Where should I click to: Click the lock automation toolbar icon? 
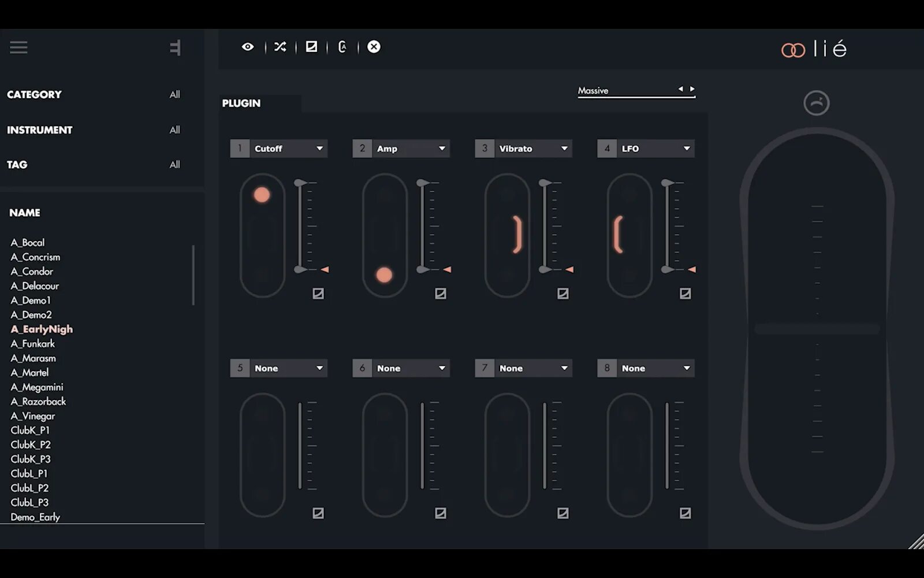342,47
